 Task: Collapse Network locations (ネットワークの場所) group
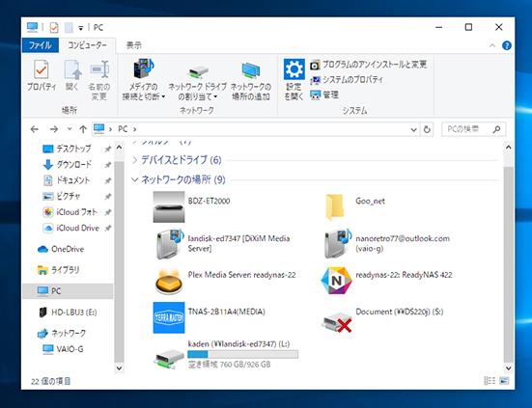[x=135, y=179]
